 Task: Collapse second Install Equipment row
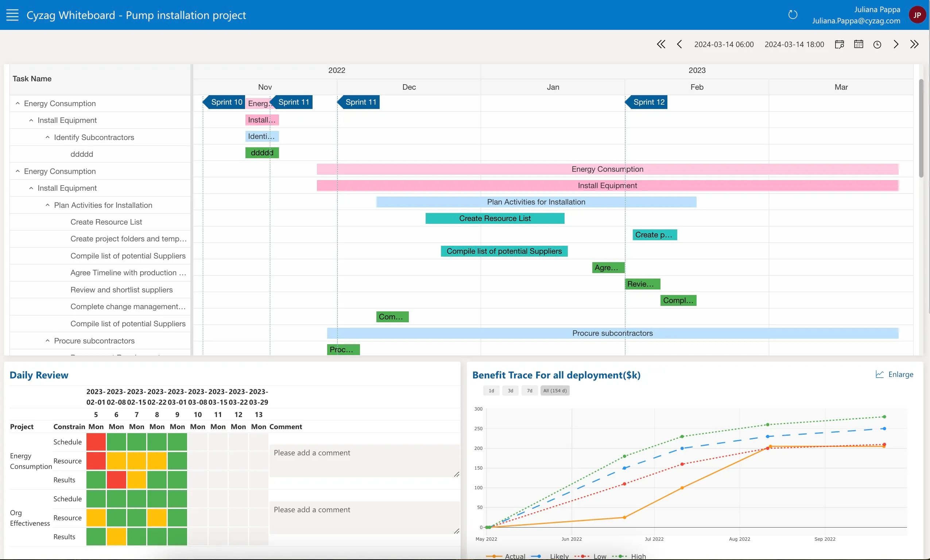tap(31, 188)
